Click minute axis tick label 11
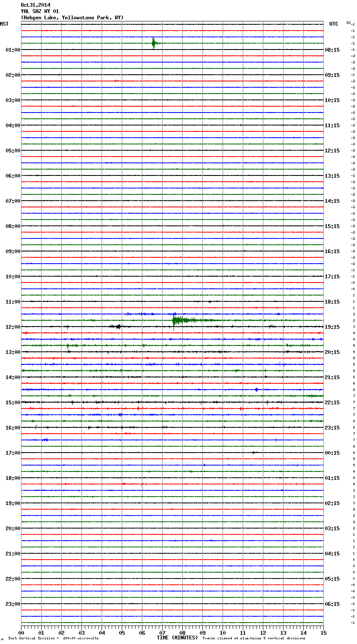The height and width of the screenshot is (644, 357). coord(243,632)
